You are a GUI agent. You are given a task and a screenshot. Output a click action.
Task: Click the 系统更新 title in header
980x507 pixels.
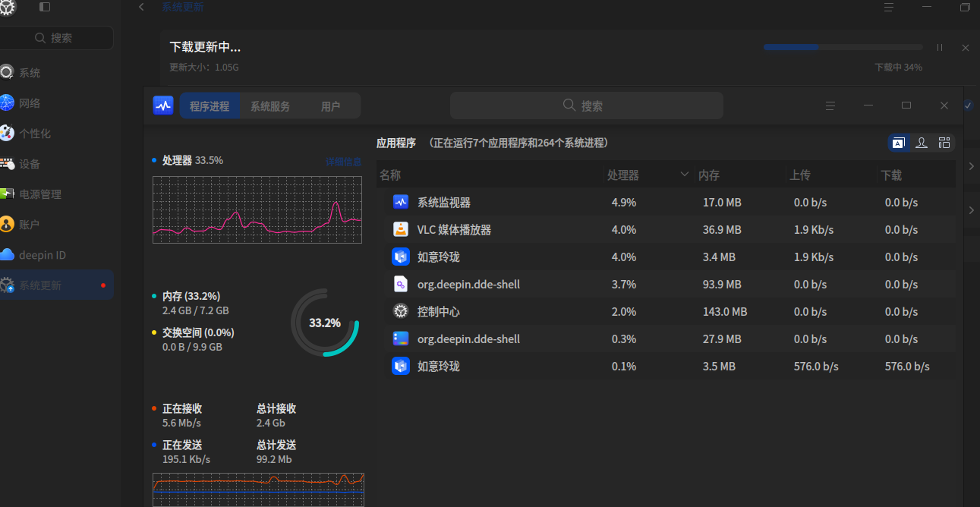click(x=182, y=7)
